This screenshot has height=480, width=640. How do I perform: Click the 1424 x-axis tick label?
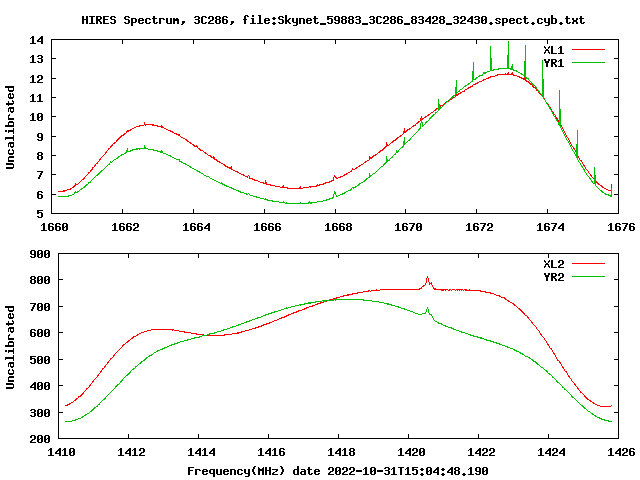click(551, 452)
